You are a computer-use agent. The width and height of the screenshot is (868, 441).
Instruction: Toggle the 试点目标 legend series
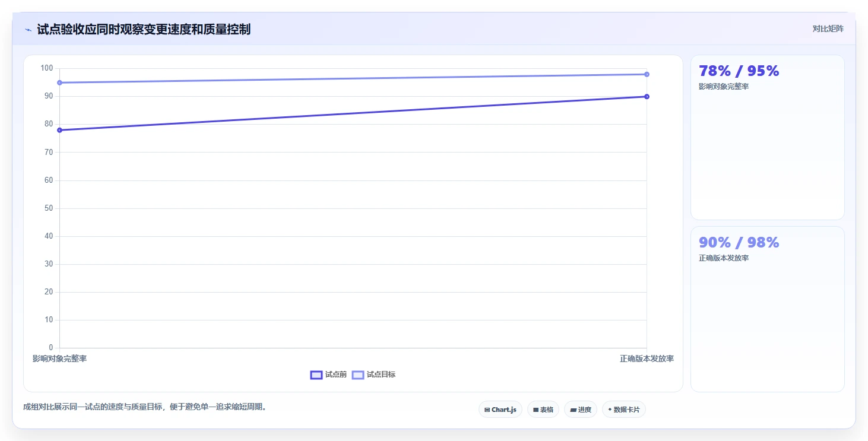click(374, 375)
